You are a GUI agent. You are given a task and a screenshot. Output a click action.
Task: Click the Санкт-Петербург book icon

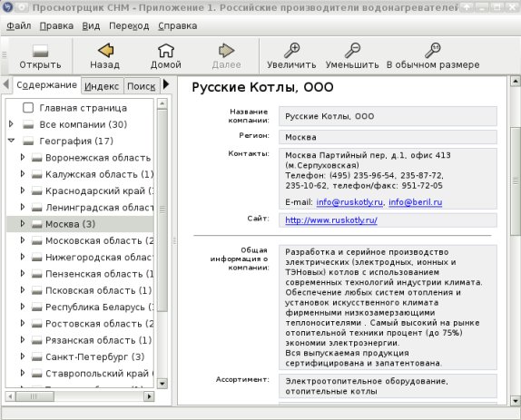click(37, 357)
